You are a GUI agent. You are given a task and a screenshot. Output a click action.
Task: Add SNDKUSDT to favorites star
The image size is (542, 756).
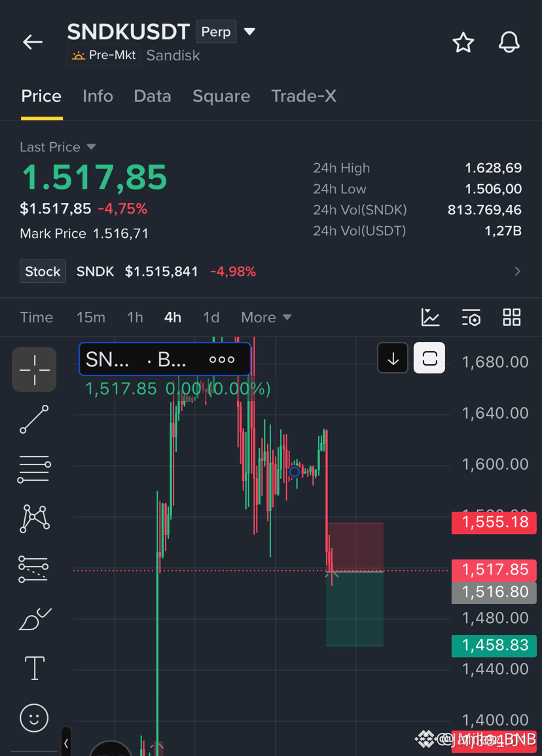tap(463, 43)
